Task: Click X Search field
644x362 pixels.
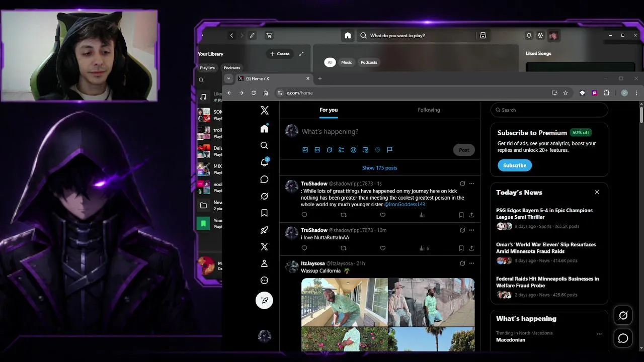Action: [549, 110]
